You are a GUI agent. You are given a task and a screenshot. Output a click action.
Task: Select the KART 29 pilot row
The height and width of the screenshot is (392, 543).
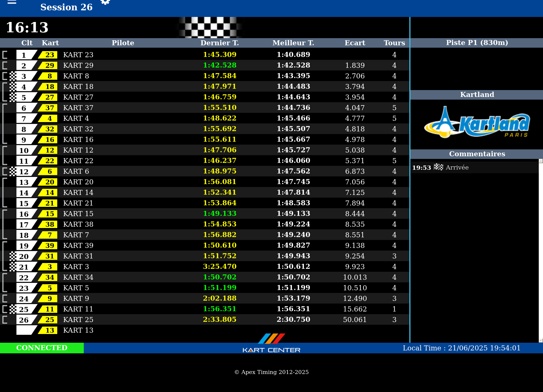pyautogui.click(x=78, y=65)
